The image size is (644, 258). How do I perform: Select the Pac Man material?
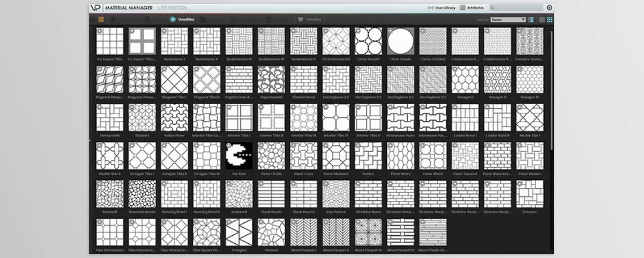(x=239, y=156)
